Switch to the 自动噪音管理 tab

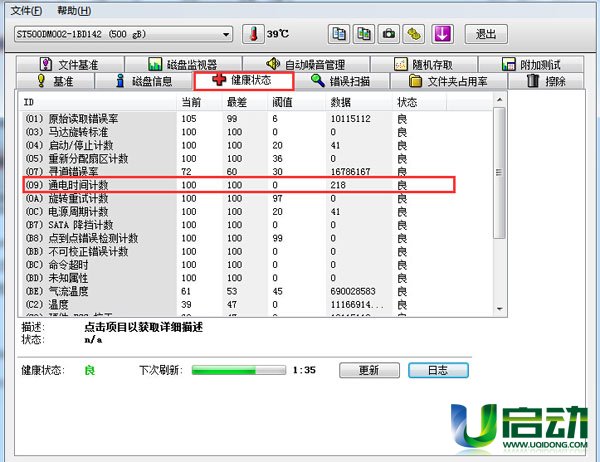pyautogui.click(x=306, y=64)
